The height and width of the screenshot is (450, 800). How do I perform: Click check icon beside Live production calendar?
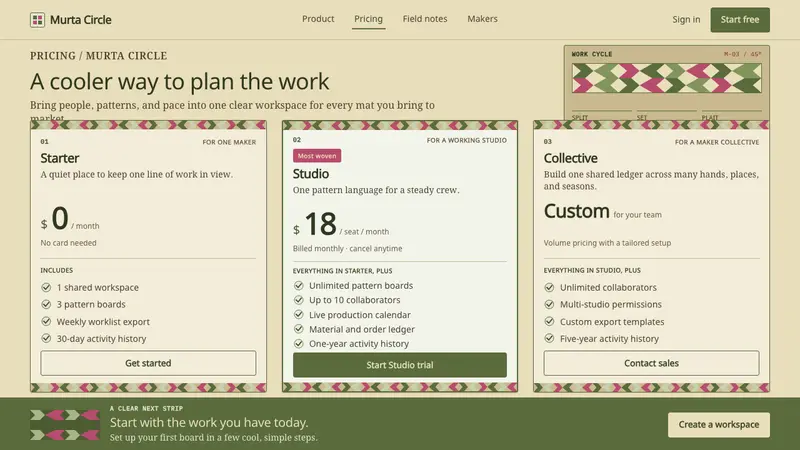coord(298,315)
